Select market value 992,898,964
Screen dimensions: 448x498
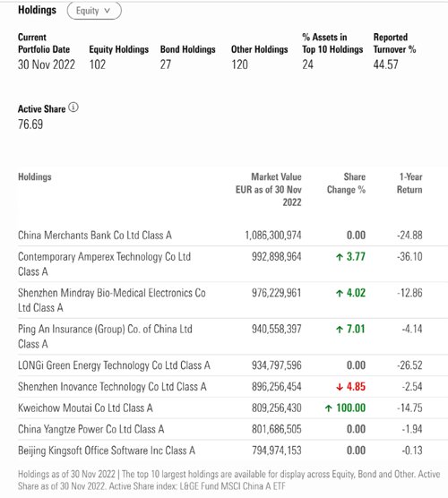pyautogui.click(x=277, y=257)
